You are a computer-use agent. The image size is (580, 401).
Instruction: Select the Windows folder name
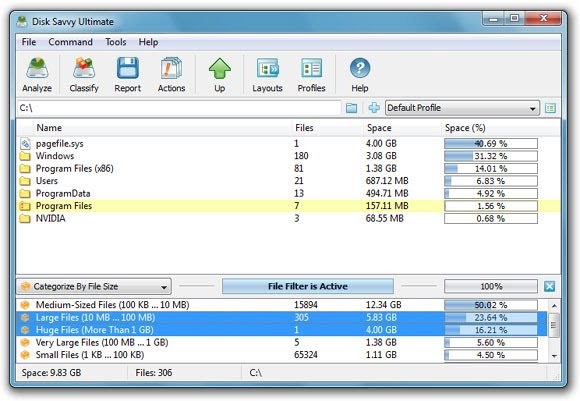[55, 156]
